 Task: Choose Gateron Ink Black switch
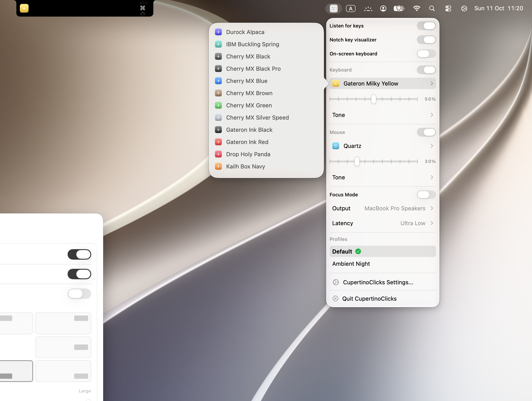(266, 130)
